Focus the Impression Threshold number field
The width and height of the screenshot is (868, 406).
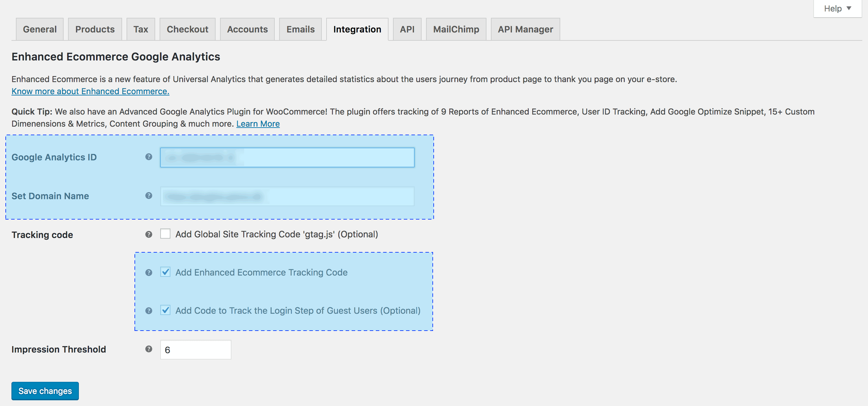[196, 350]
